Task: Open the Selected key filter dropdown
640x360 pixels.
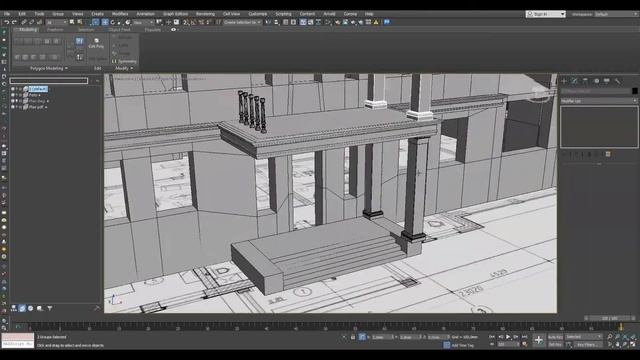Action: [584, 337]
